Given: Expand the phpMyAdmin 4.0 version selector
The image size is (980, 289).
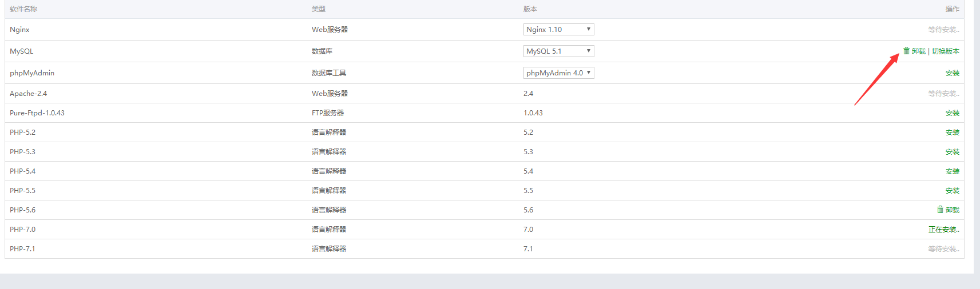Looking at the screenshot, I should tap(558, 73).
